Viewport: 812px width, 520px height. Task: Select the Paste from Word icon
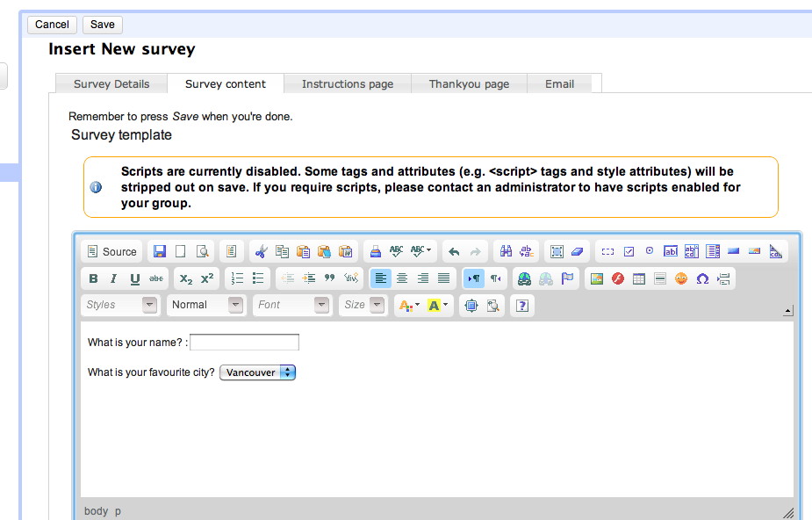point(343,250)
